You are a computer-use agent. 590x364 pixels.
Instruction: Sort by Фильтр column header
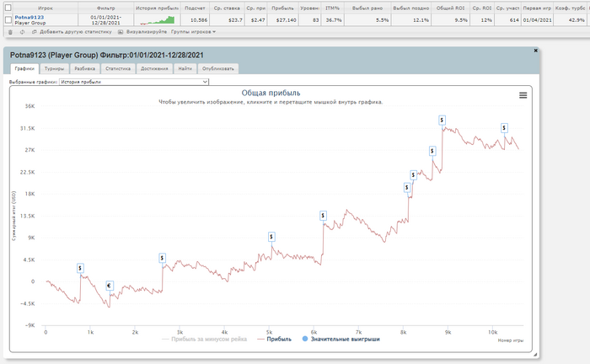[x=105, y=8]
